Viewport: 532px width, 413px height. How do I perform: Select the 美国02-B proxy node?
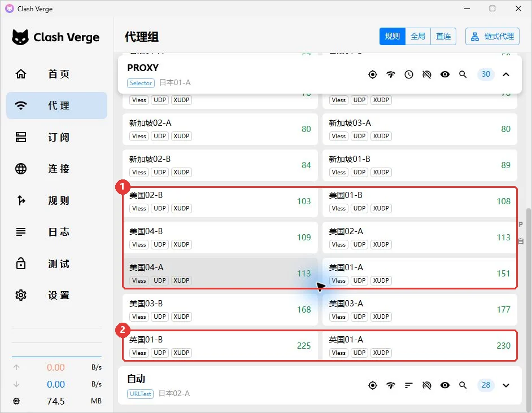point(220,201)
